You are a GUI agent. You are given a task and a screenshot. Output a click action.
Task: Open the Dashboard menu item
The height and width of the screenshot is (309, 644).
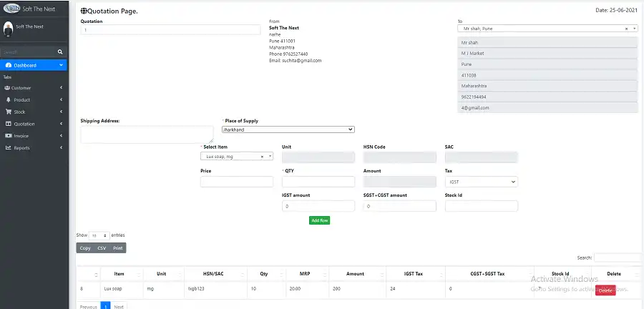click(x=34, y=65)
